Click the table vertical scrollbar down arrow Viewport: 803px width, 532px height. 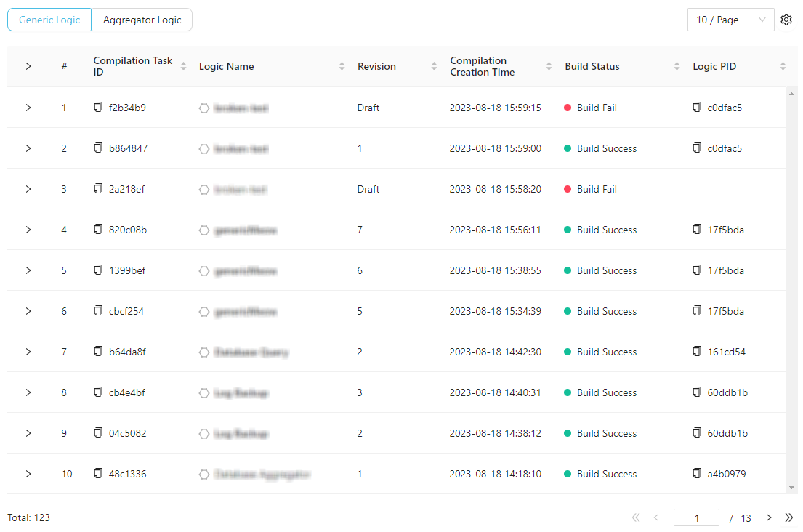[x=792, y=488]
